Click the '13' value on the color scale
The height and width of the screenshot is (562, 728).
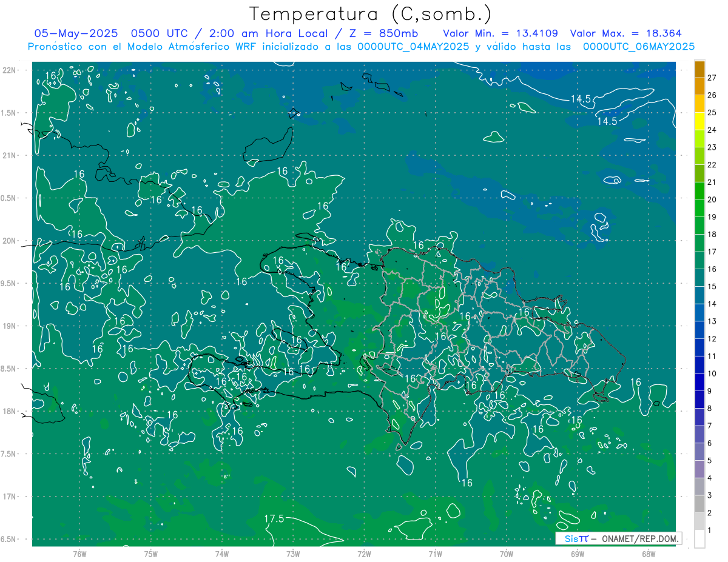click(712, 321)
